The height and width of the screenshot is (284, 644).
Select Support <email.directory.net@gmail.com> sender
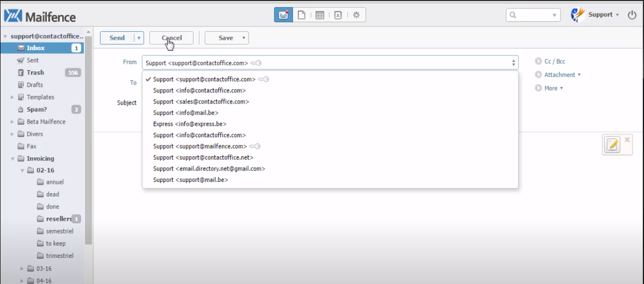tap(330, 169)
